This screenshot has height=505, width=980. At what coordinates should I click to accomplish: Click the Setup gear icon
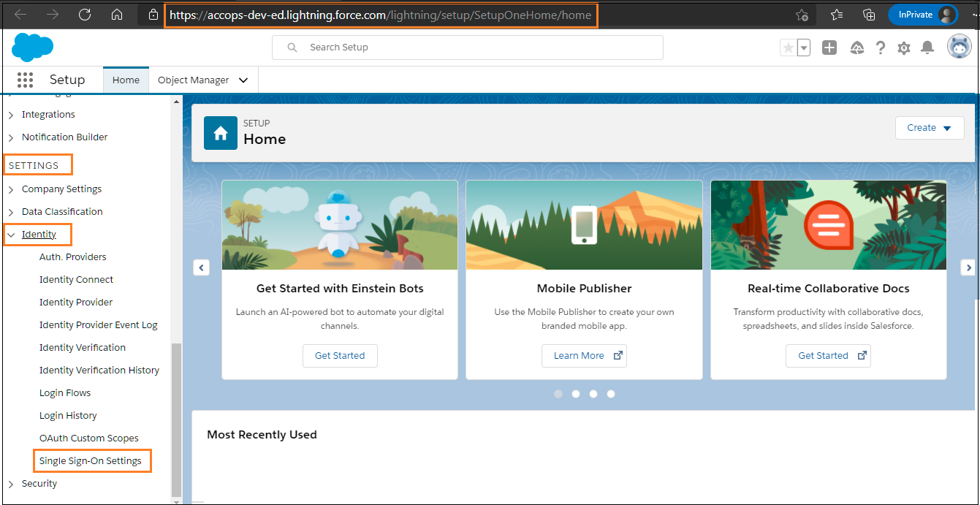point(904,48)
